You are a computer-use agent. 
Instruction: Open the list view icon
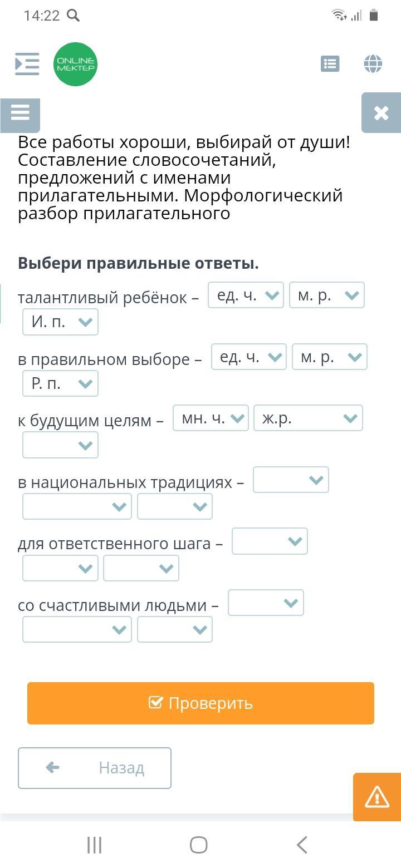pos(330,64)
